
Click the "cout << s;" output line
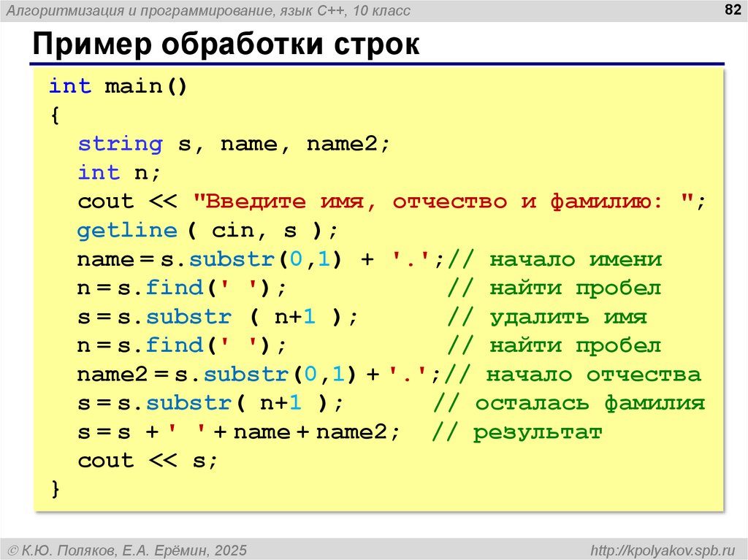pyautogui.click(x=148, y=461)
